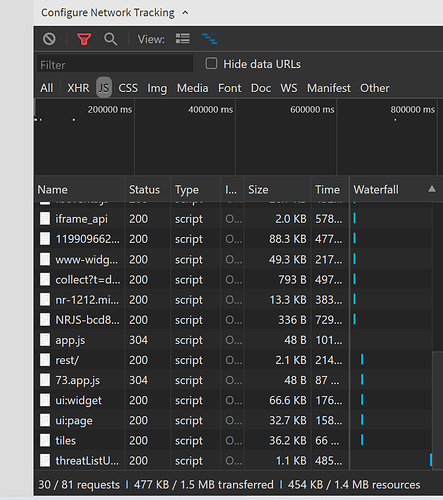Filter requests by XHR type
Screen dimensions: 443x500
[78, 88]
